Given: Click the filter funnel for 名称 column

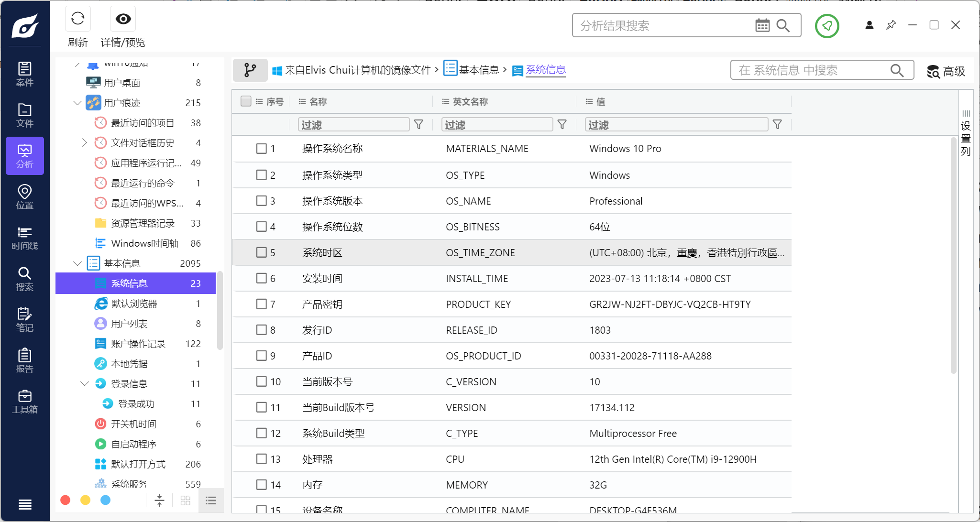Looking at the screenshot, I should [418, 125].
